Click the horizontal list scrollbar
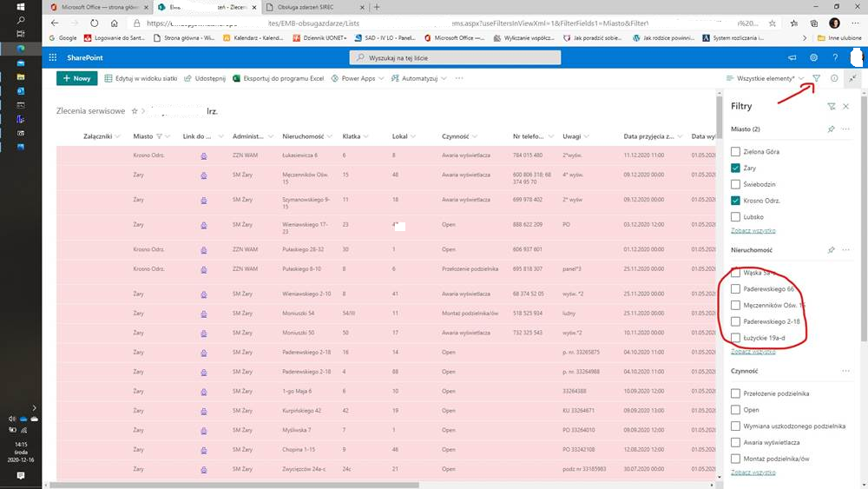Viewport: 868px width, 489px height. pos(234,486)
